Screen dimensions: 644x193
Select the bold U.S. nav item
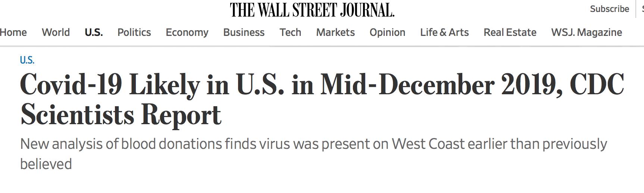tap(94, 33)
